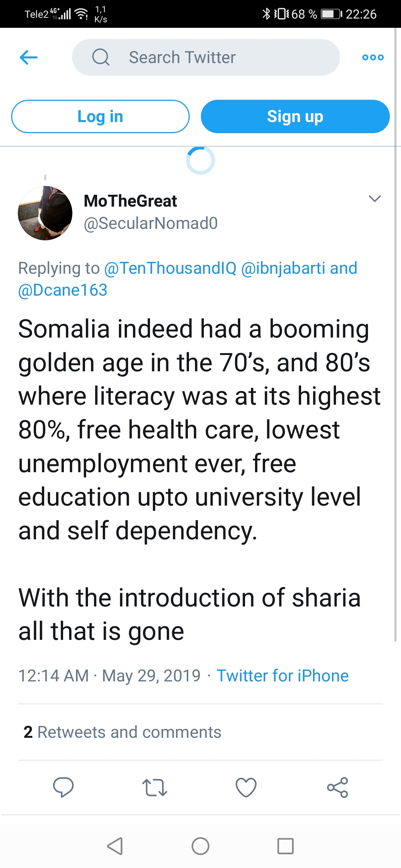The width and height of the screenshot is (401, 868).
Task: Open the @TenThousandIQ mention link
Action: [170, 268]
